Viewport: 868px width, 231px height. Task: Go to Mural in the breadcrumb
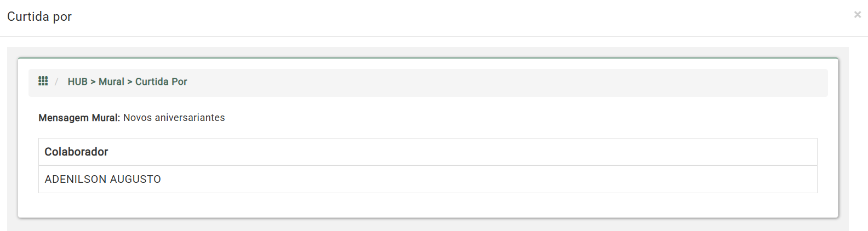click(x=111, y=82)
